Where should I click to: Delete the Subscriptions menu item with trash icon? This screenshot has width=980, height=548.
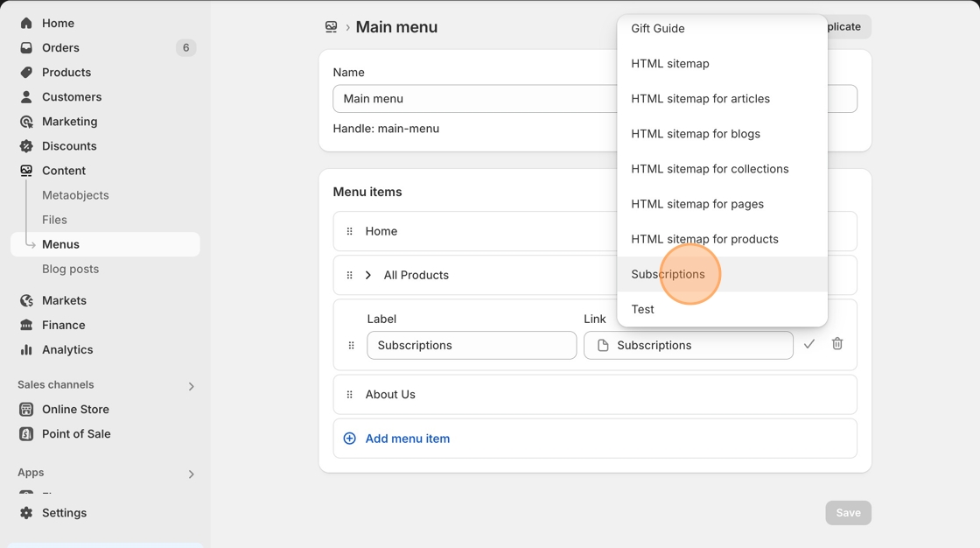click(837, 344)
